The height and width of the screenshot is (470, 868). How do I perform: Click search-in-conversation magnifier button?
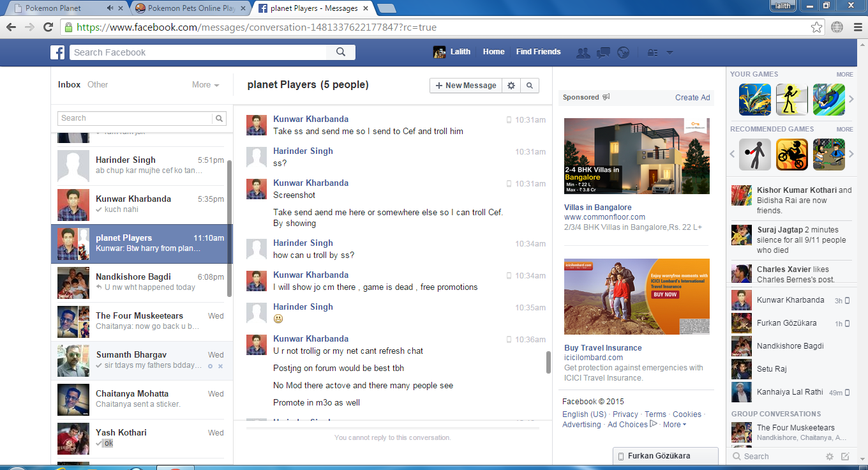pos(530,86)
